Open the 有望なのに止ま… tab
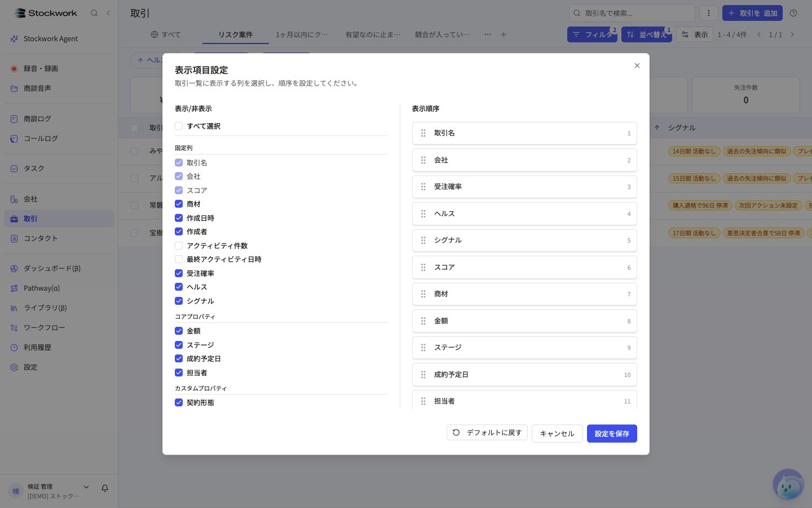This screenshot has width=812, height=508. click(373, 34)
